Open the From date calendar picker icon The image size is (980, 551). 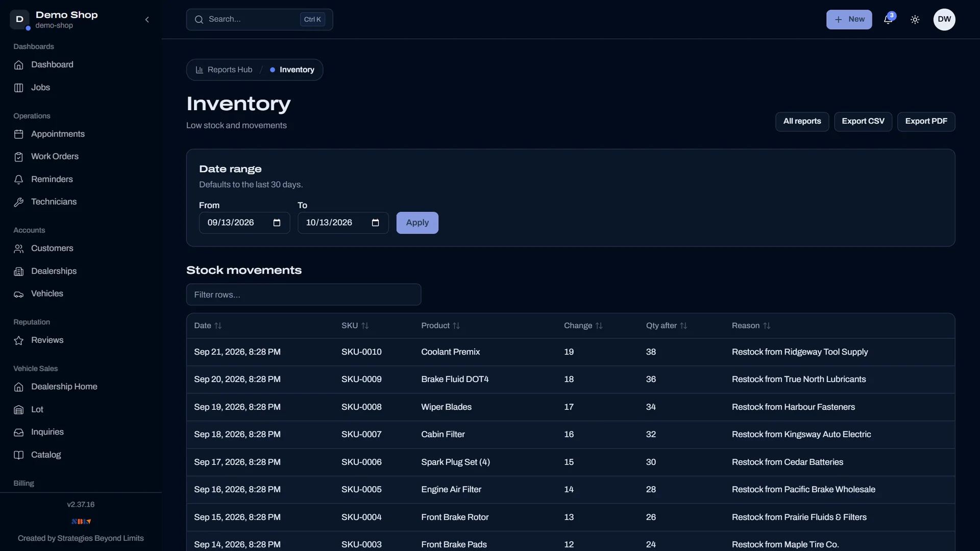click(277, 223)
